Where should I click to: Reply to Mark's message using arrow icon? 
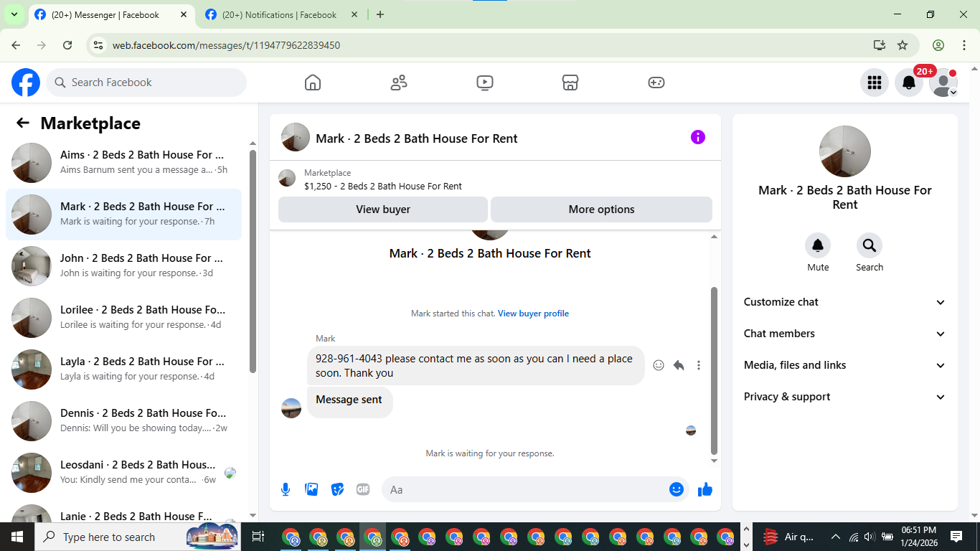679,365
